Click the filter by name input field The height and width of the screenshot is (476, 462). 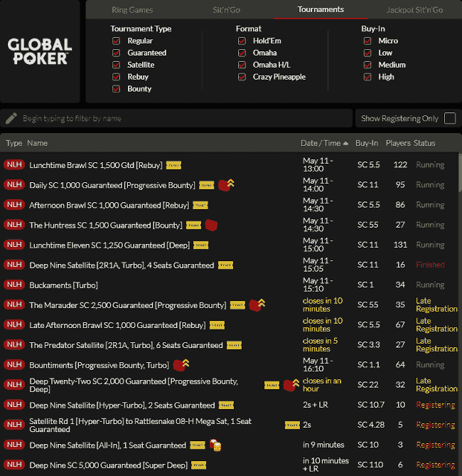(176, 118)
